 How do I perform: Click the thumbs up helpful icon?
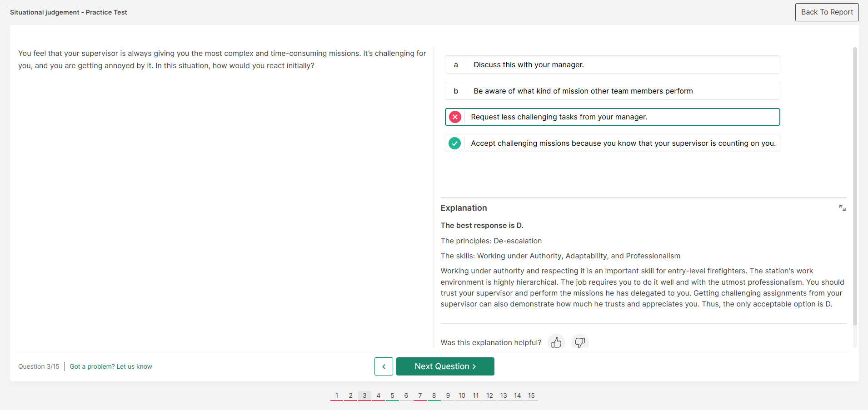point(556,342)
